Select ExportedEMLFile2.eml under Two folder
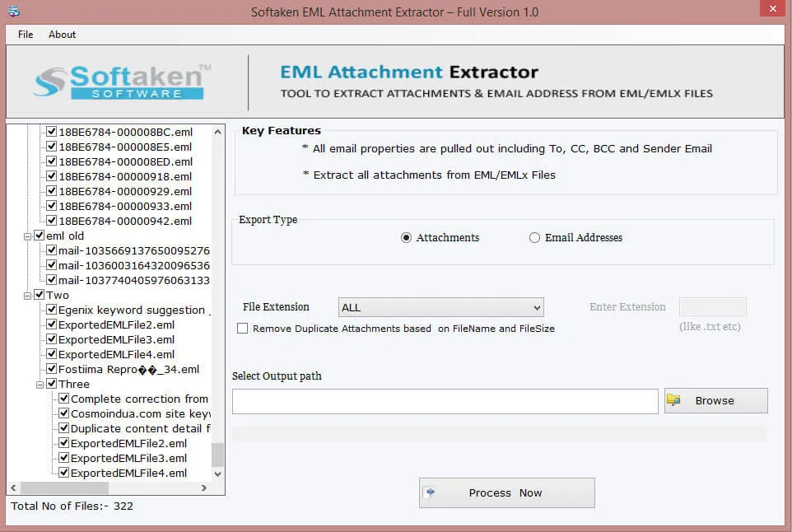This screenshot has height=532, width=792. click(116, 324)
